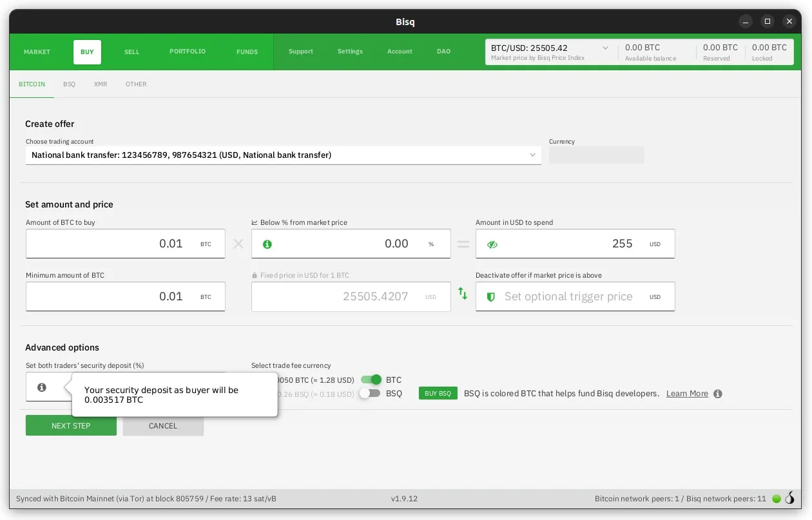Maximize the Bisq window
This screenshot has height=520, width=812.
click(x=767, y=21)
